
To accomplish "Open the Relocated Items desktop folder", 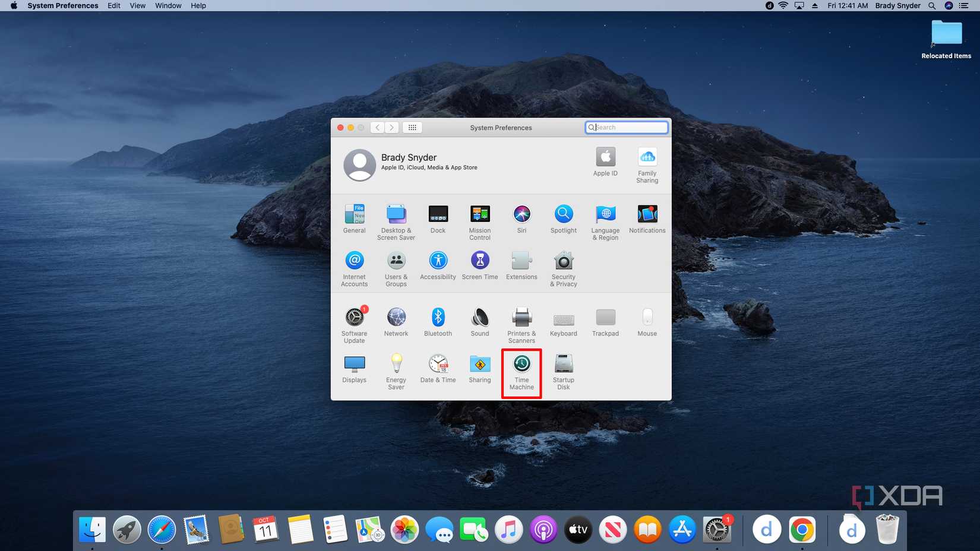I will [x=946, y=33].
